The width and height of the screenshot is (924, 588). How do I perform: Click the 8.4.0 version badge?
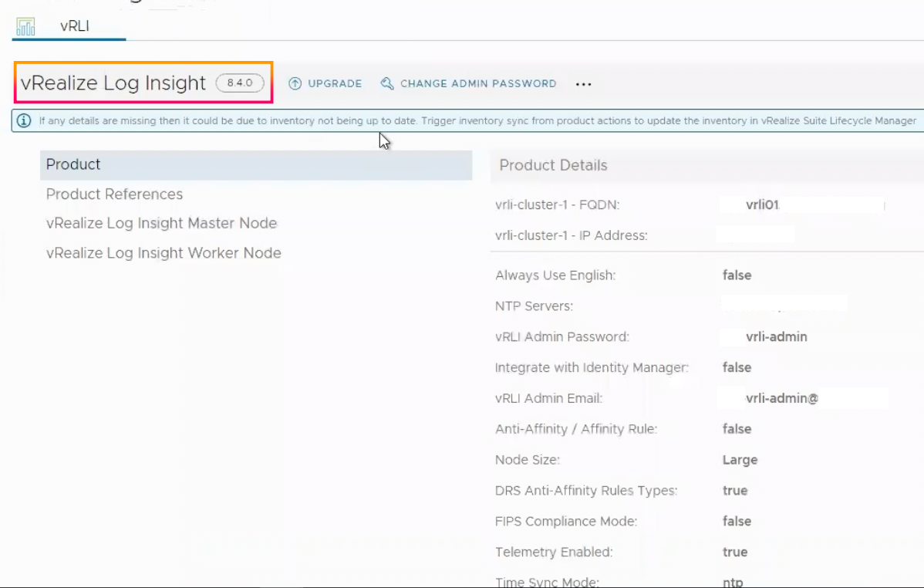pos(240,83)
